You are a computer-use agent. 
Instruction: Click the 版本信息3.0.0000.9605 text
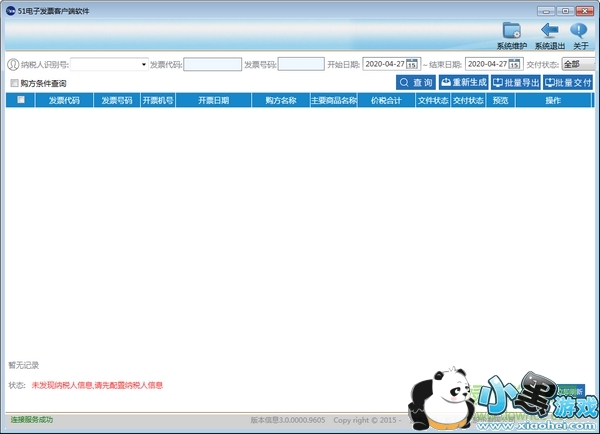click(x=288, y=420)
